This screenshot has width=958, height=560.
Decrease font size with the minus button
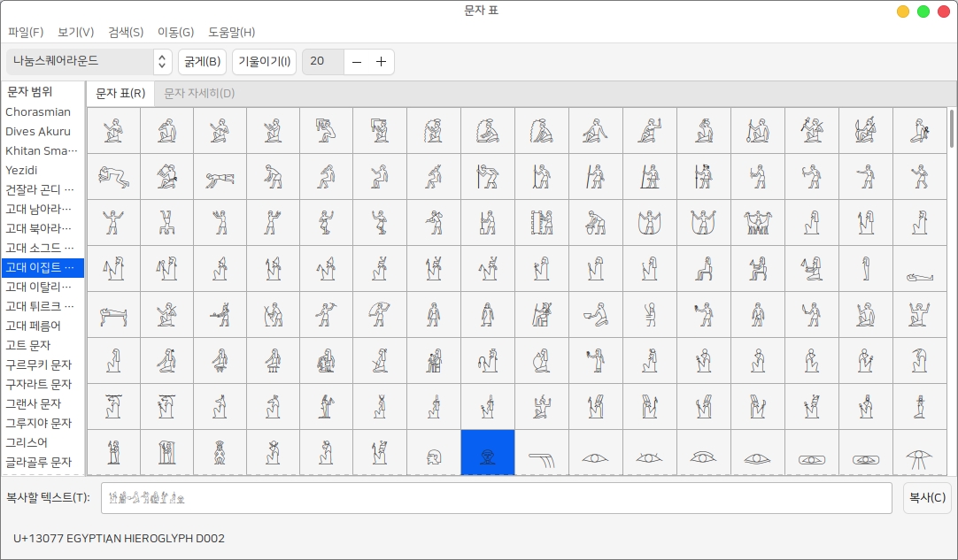tap(357, 61)
